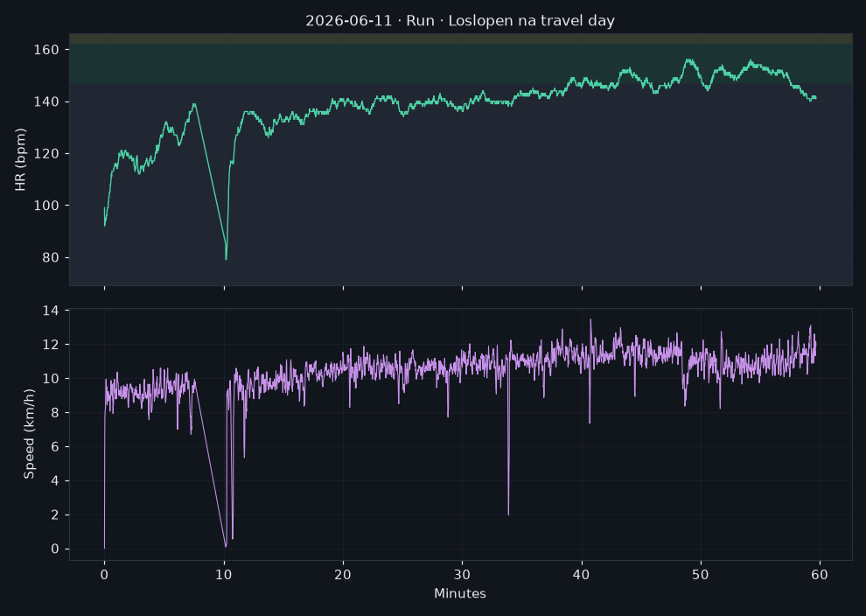
Task: Pick the 100 tick on HR axis
Action: tap(46, 206)
